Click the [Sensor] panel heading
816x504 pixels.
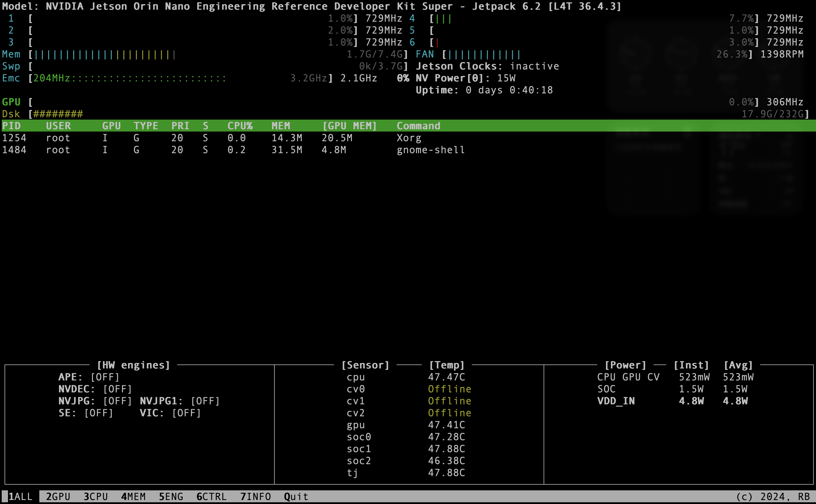click(366, 365)
